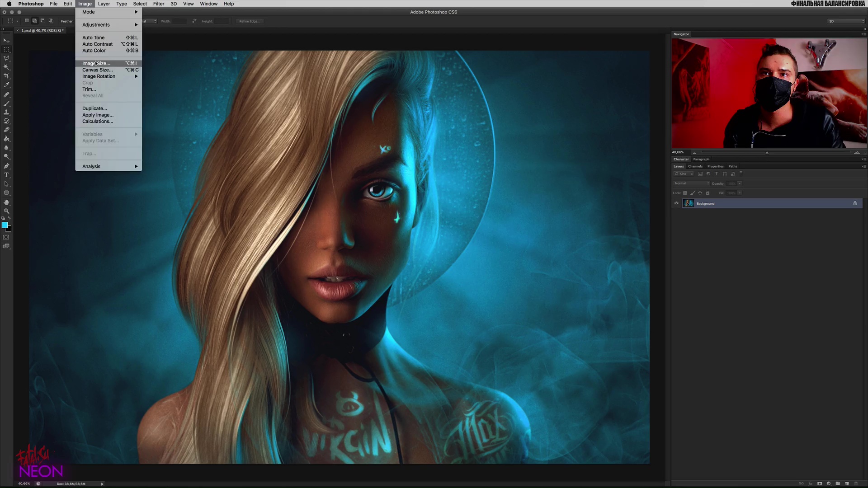The image size is (868, 488).
Task: Click the Navigator zoom slider handle
Action: (x=767, y=153)
